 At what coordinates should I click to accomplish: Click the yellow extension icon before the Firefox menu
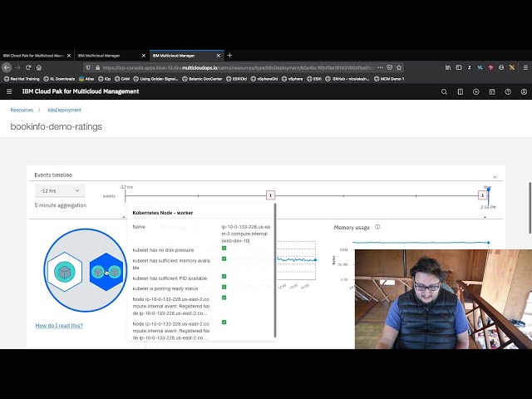[x=512, y=67]
